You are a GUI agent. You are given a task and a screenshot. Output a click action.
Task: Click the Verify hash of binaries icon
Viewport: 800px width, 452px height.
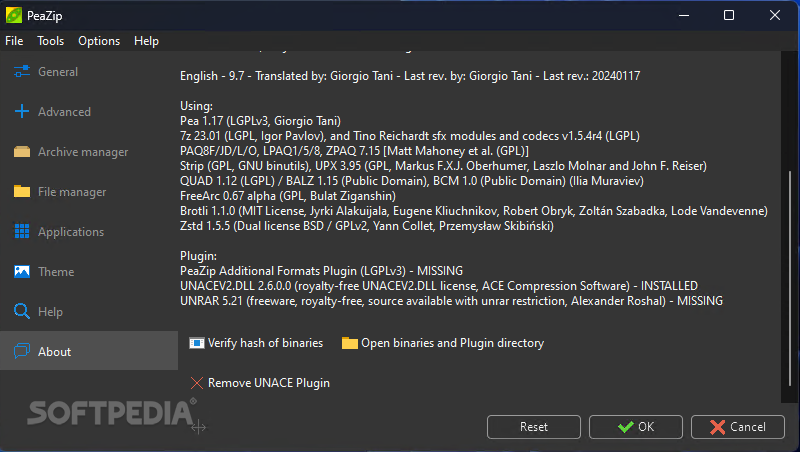(196, 343)
